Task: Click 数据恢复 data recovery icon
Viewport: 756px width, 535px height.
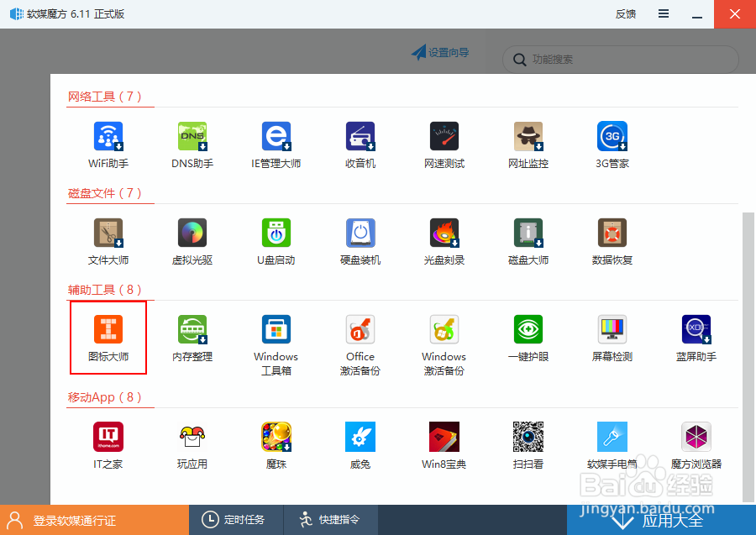Action: click(x=612, y=233)
